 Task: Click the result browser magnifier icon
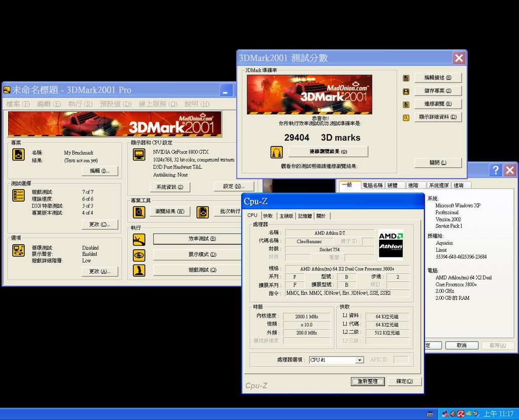(139, 212)
